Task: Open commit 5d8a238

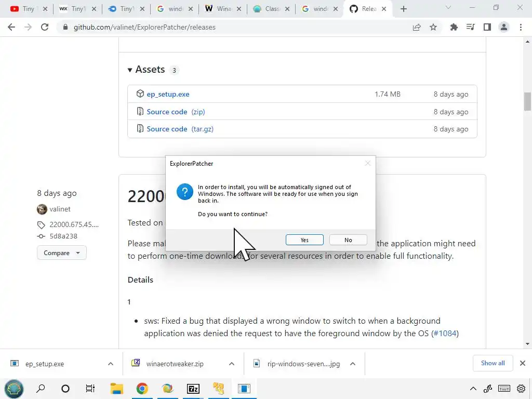Action: (63, 236)
